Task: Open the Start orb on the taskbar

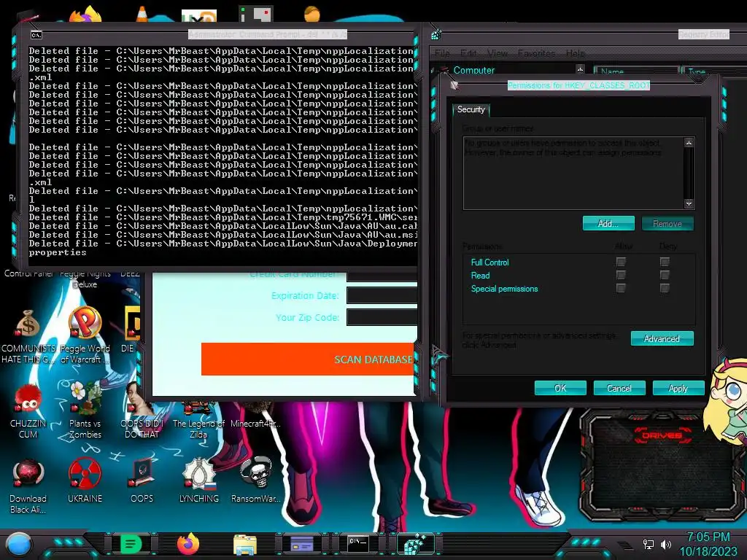Action: [x=19, y=544]
